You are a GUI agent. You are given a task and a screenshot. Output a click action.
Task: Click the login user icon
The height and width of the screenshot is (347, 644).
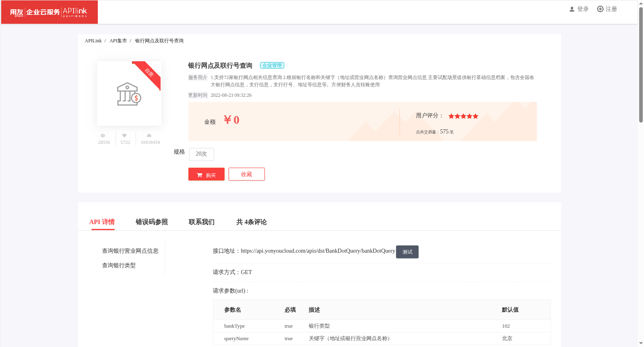tap(572, 9)
